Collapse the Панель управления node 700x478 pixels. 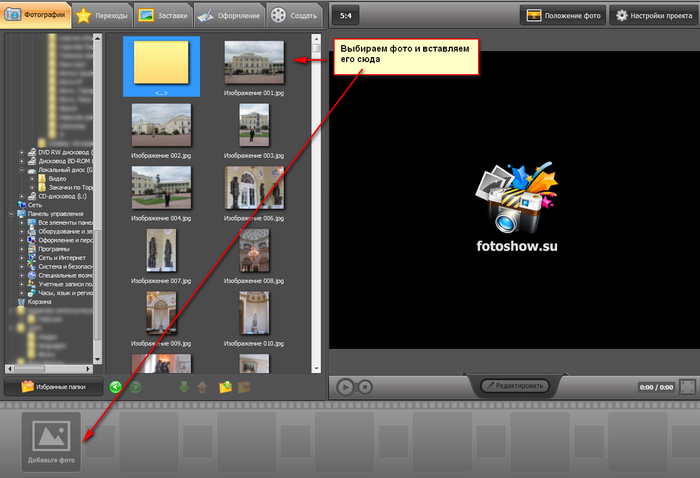(11, 214)
